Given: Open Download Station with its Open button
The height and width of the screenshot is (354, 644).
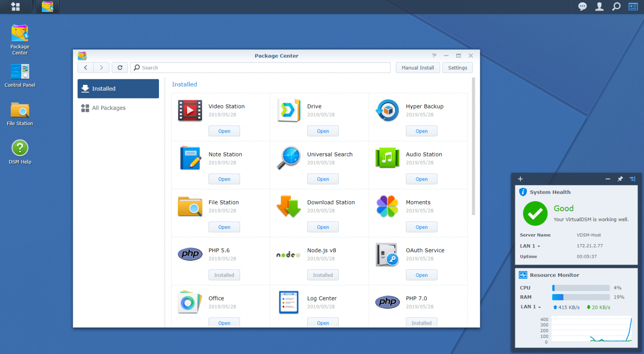Looking at the screenshot, I should pos(323,227).
